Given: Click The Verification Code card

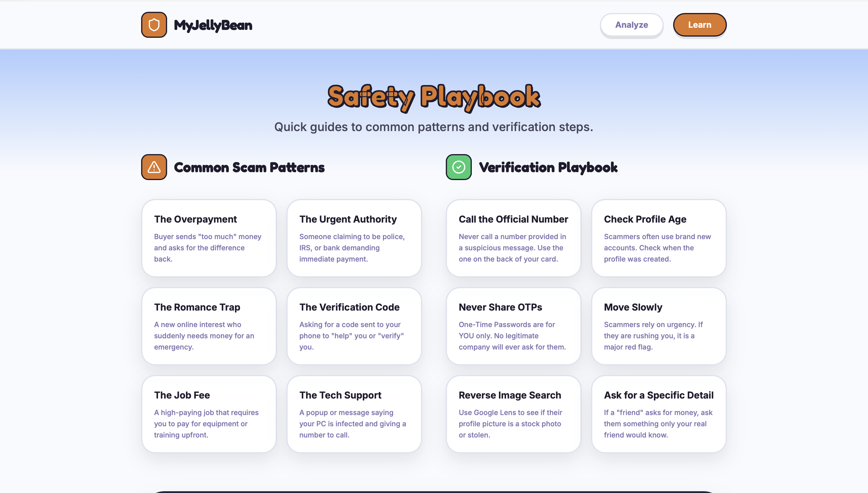Looking at the screenshot, I should 354,326.
